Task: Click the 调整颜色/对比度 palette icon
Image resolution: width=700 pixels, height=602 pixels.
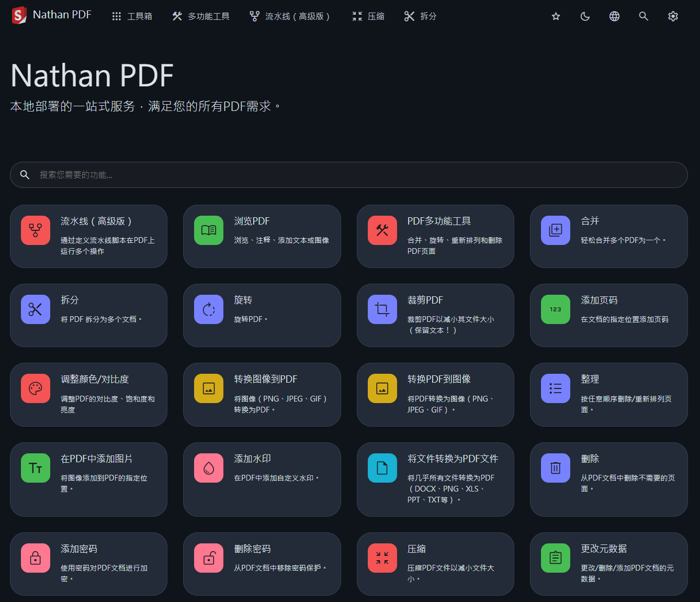Action: click(x=36, y=388)
